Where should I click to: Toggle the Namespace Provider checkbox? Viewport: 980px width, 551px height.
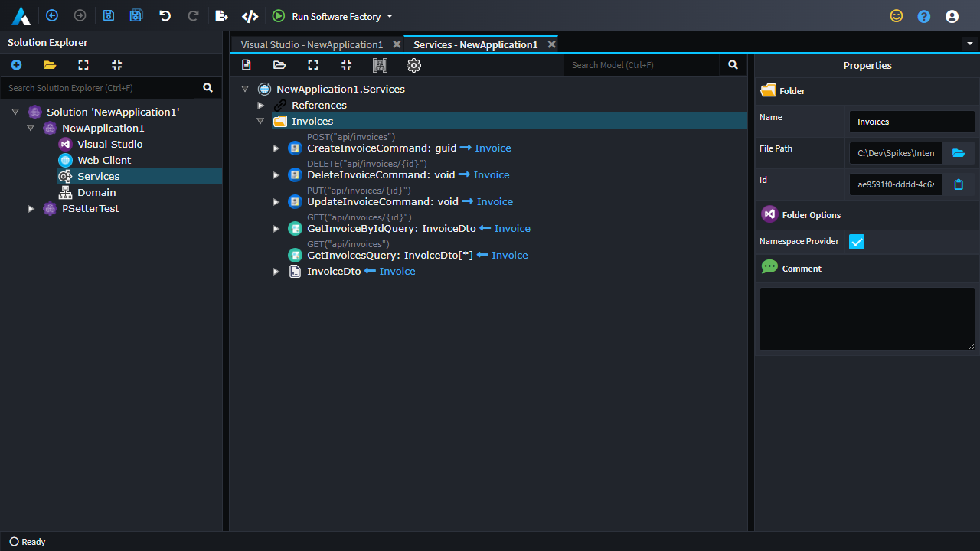click(x=857, y=242)
